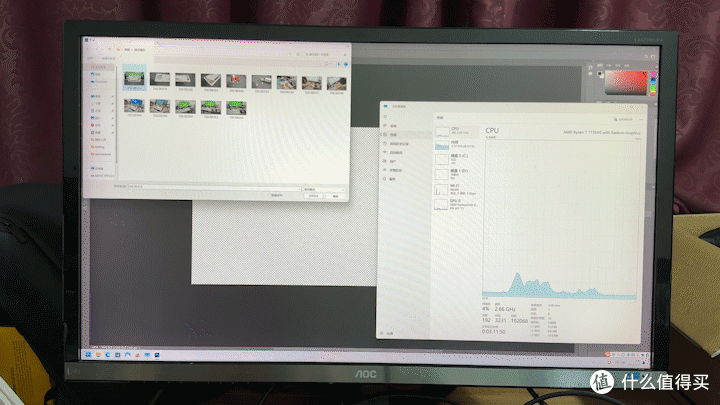Open the Processes page in Task Manager
720x405 pixels.
click(405, 126)
